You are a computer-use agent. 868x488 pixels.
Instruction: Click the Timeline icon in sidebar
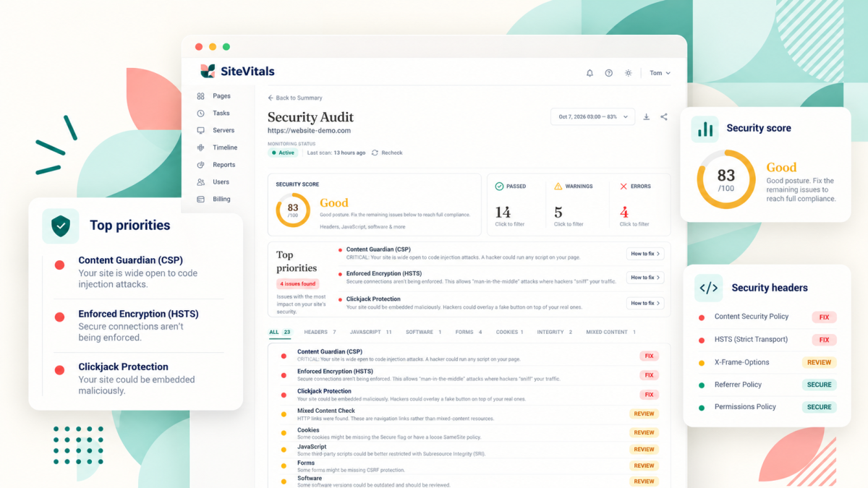(x=200, y=147)
